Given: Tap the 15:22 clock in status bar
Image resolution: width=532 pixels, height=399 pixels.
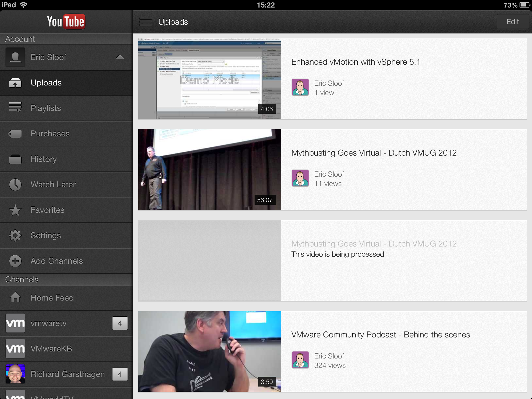Looking at the screenshot, I should [x=266, y=5].
